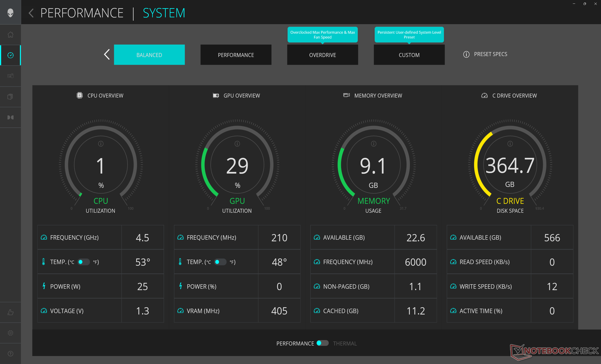Click the thumbs-up feedback sidebar icon
Image resolution: width=601 pixels, height=364 pixels.
(10, 312)
